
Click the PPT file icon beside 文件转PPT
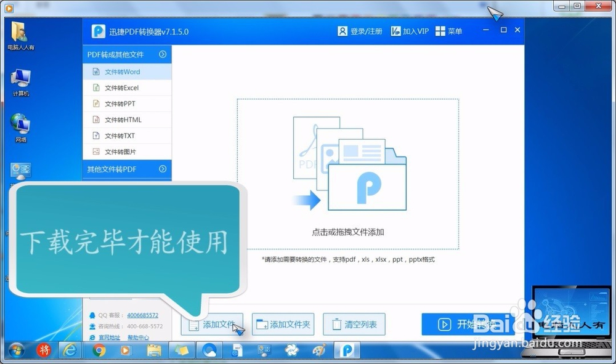[x=96, y=103]
